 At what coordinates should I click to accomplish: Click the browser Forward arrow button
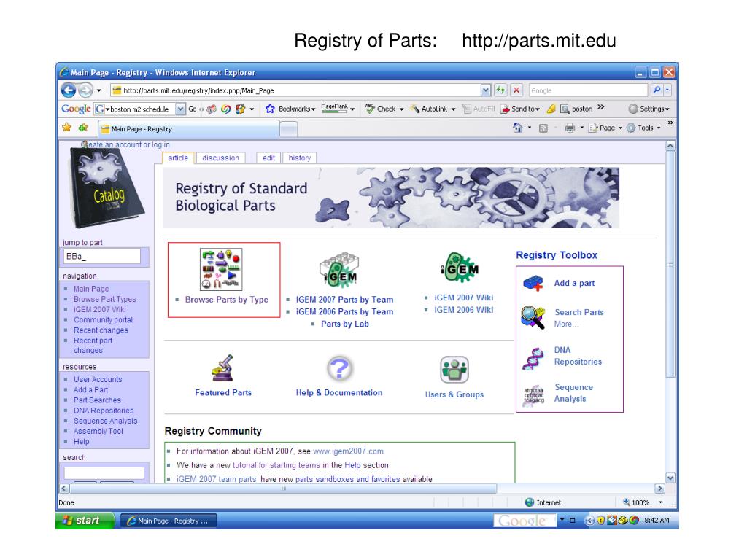pyautogui.click(x=86, y=90)
